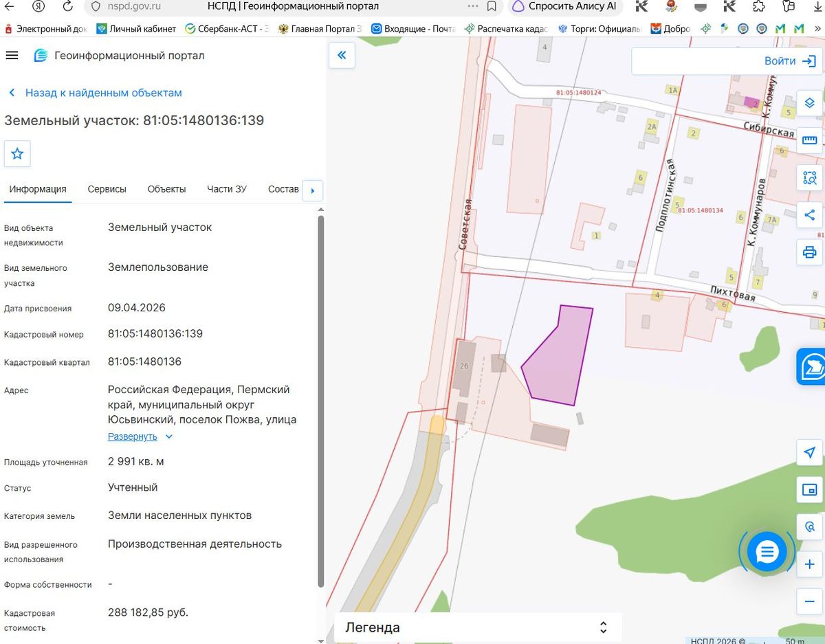Open the Входящие - Почта bookmark
The height and width of the screenshot is (644, 825).
414,29
